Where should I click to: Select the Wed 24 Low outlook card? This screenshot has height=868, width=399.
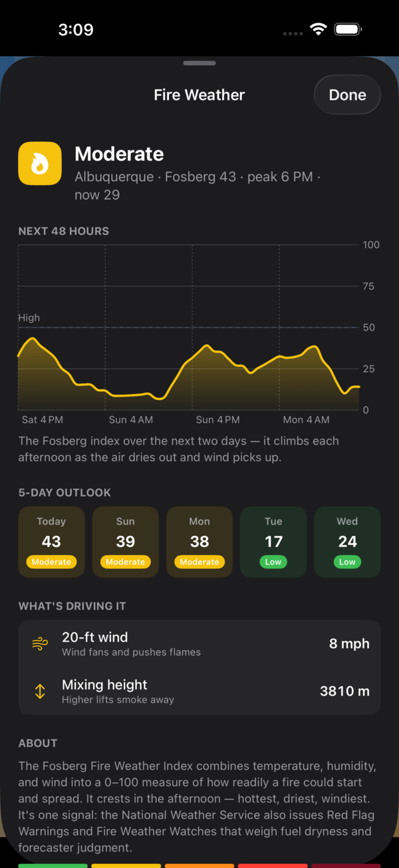click(347, 542)
